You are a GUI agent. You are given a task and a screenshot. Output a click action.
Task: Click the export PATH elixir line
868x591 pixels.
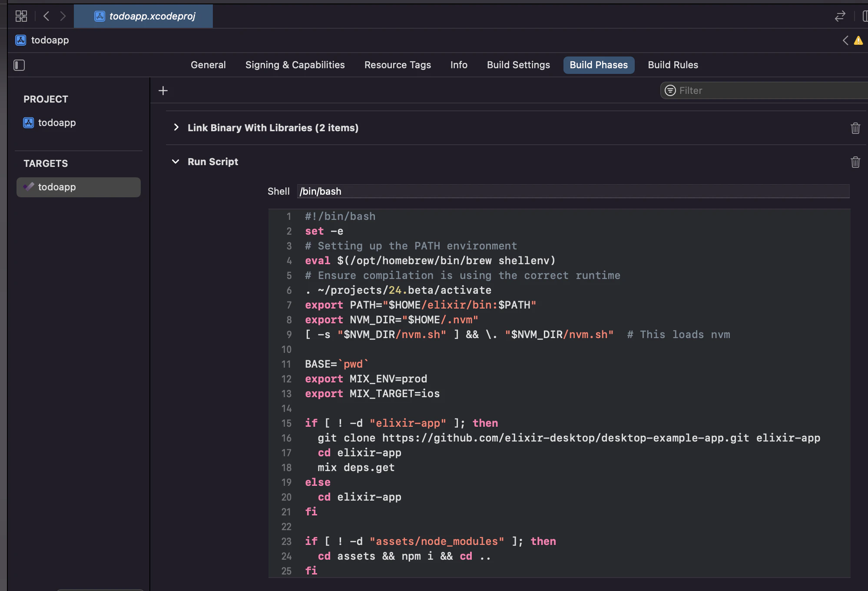point(421,305)
